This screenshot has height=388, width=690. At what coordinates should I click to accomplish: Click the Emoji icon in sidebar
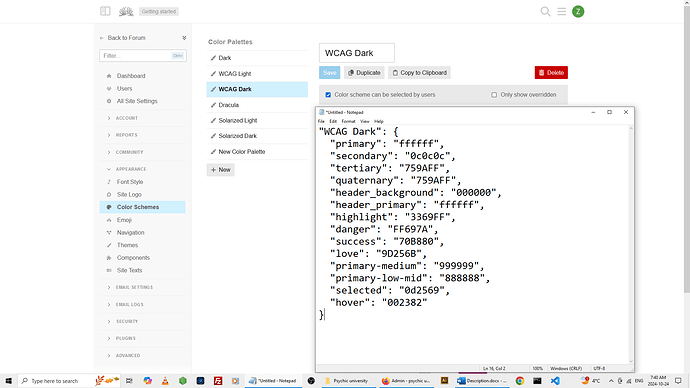point(109,220)
